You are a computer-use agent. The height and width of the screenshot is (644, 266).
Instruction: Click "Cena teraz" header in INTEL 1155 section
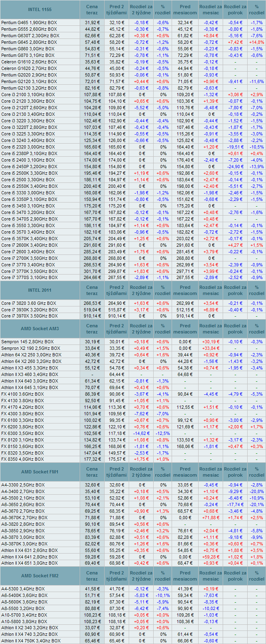92,10
